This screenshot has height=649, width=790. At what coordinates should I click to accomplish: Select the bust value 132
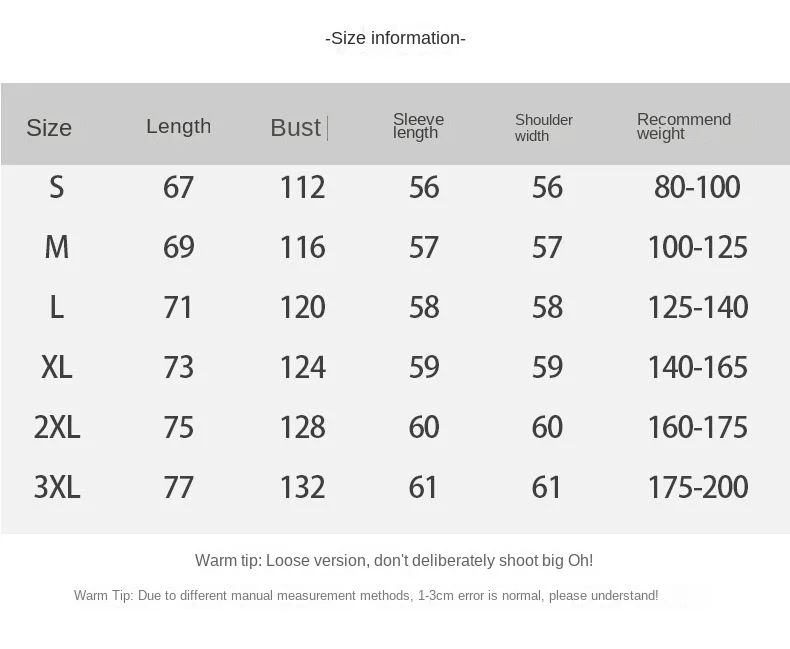pos(302,487)
